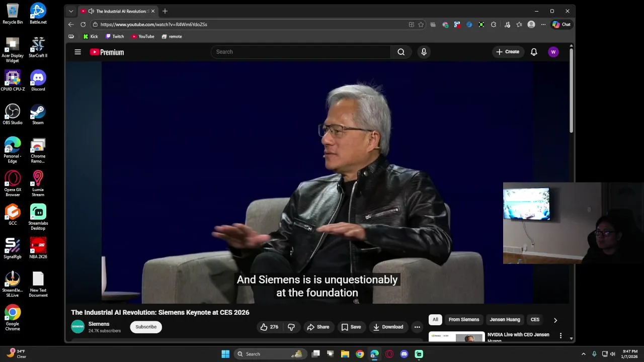Select The Industrial AI Revolution browser tab
This screenshot has height=362, width=644.
(x=118, y=11)
